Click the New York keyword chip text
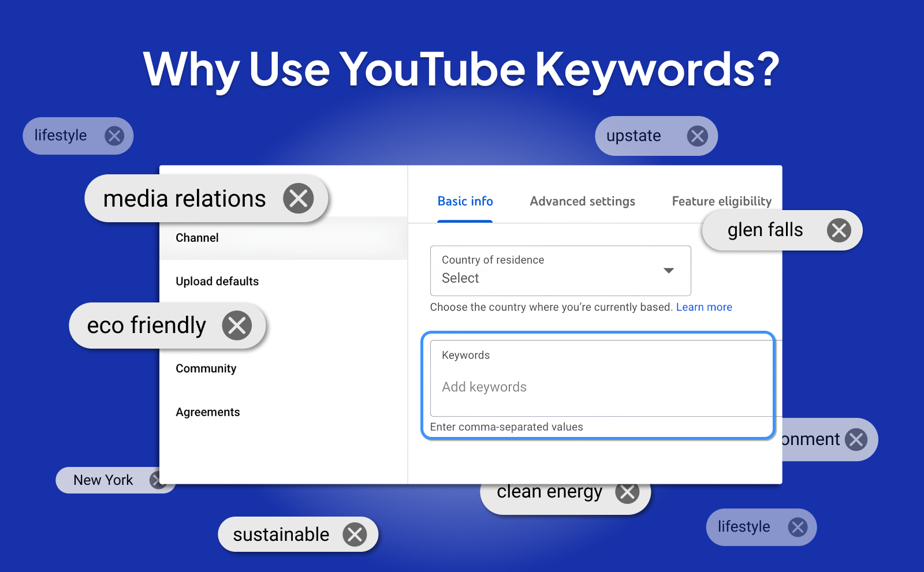Screen dimensions: 924x572 click(x=103, y=480)
